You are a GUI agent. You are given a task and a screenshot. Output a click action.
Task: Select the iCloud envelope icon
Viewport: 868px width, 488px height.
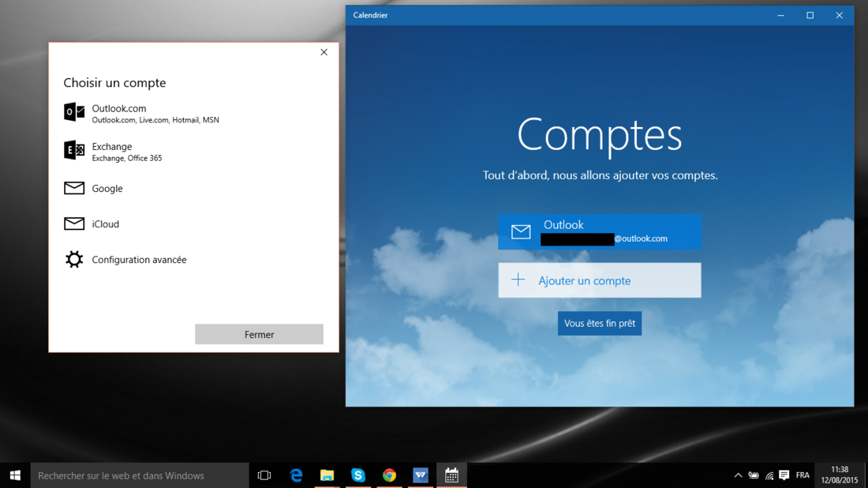[74, 223]
